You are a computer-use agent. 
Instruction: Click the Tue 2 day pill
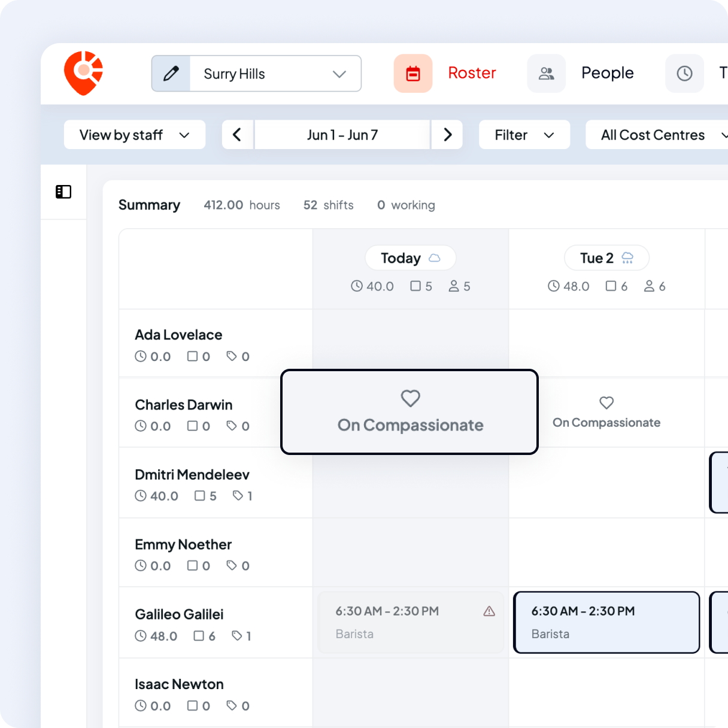pos(606,258)
